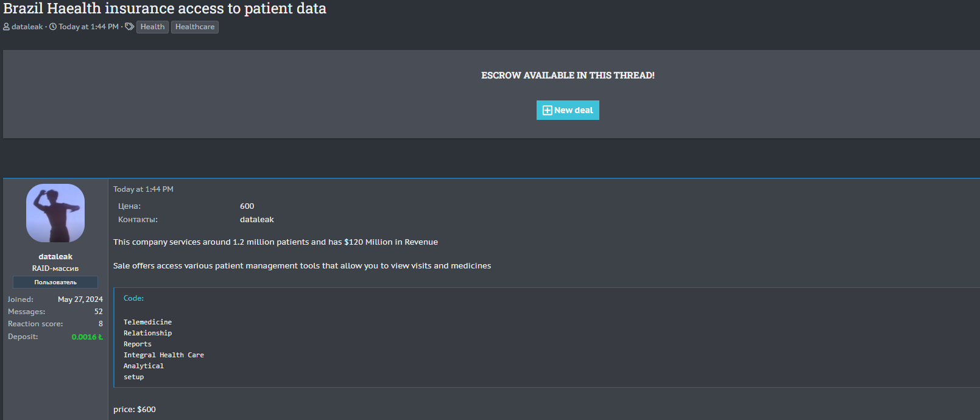
Task: Select the Health tag
Action: pos(152,27)
